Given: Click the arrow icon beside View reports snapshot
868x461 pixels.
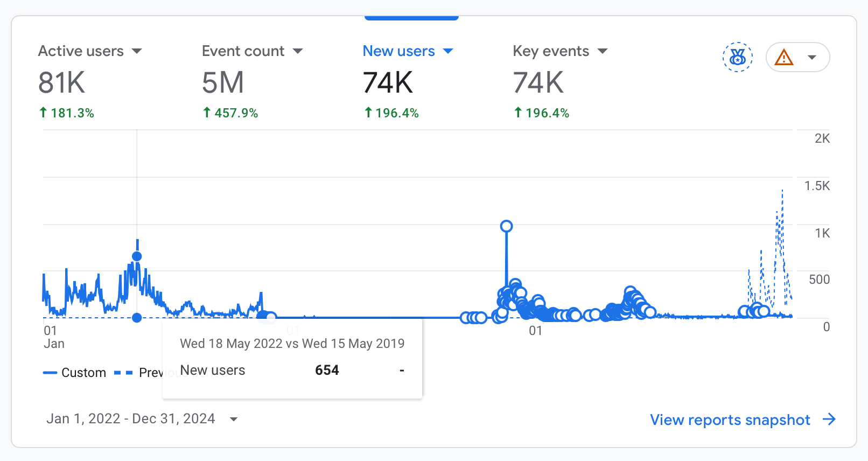Looking at the screenshot, I should pyautogui.click(x=829, y=420).
